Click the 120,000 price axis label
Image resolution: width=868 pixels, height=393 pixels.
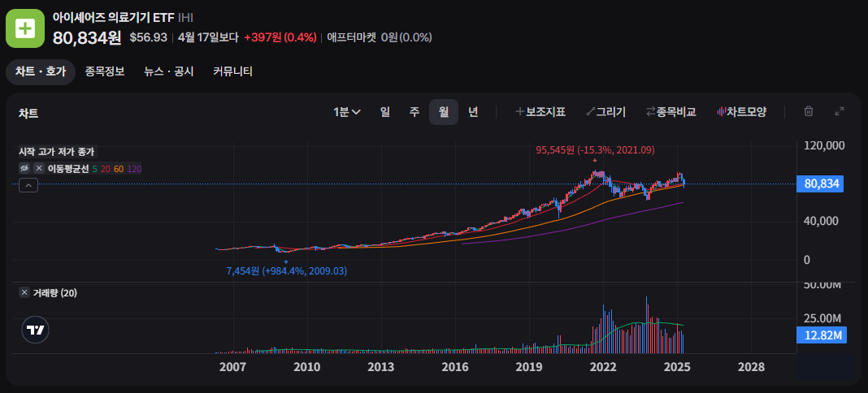(x=824, y=145)
